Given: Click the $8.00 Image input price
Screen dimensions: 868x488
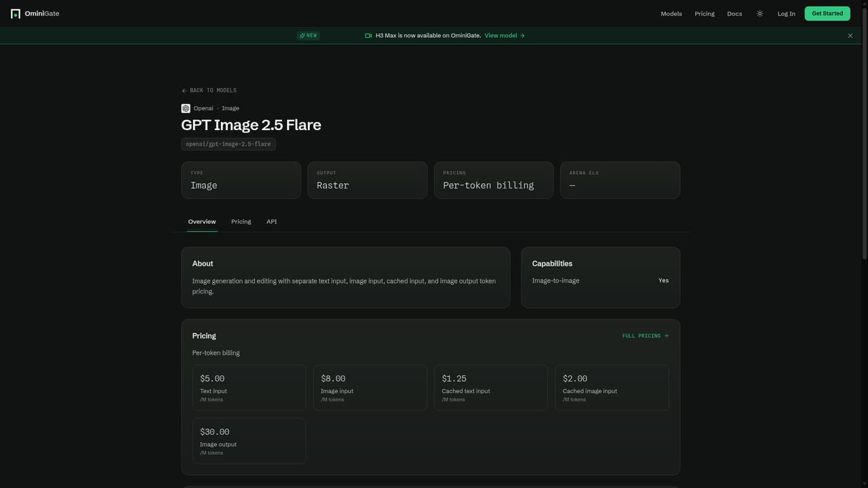Looking at the screenshot, I should point(370,388).
